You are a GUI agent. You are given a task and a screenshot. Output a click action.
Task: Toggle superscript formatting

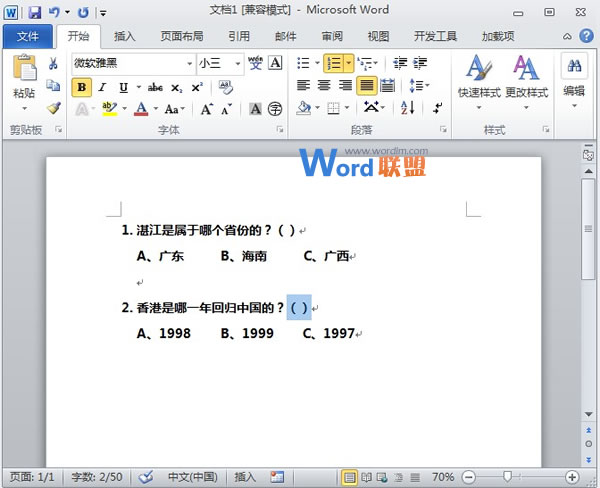click(x=197, y=87)
